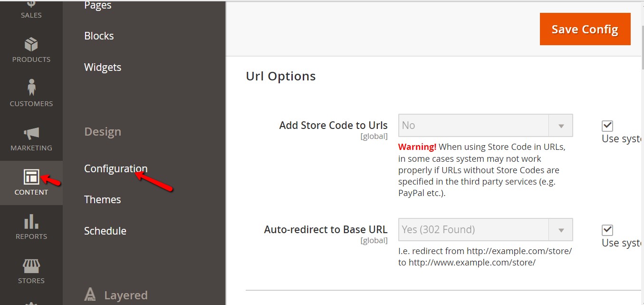The height and width of the screenshot is (305, 644).
Task: Open Pages in the Content menu
Action: click(x=97, y=6)
